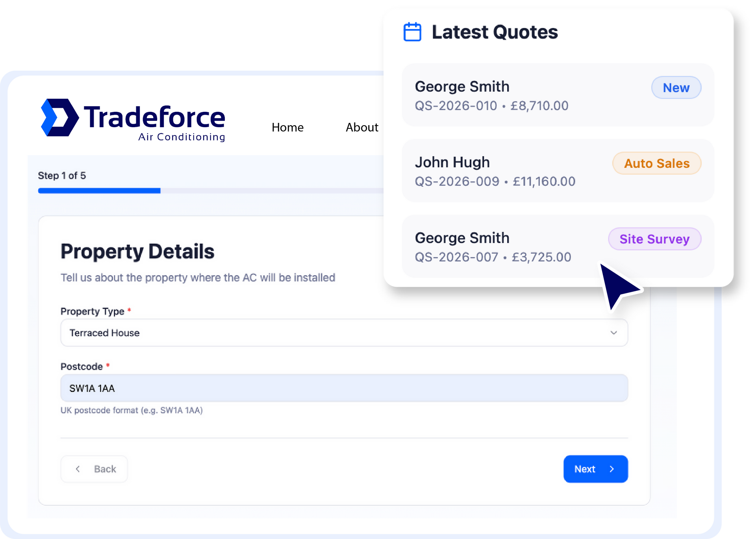Click the Site Survey status badge
Screen dimensions: 756x539
pyautogui.click(x=654, y=239)
